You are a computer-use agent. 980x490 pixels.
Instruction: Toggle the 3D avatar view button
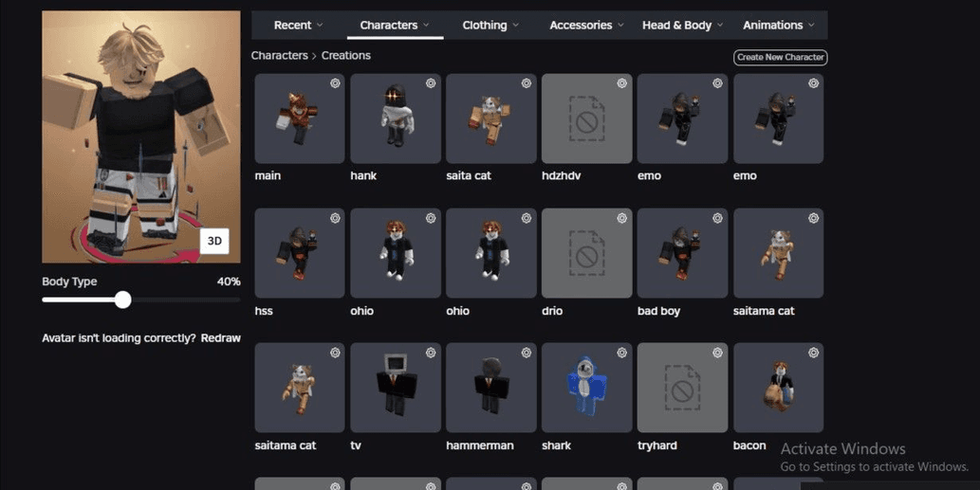tap(214, 241)
